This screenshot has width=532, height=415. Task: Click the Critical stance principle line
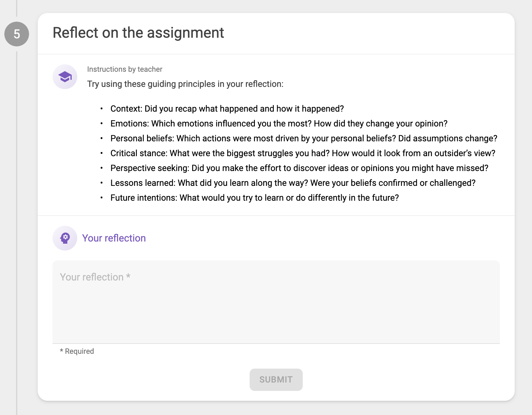303,153
